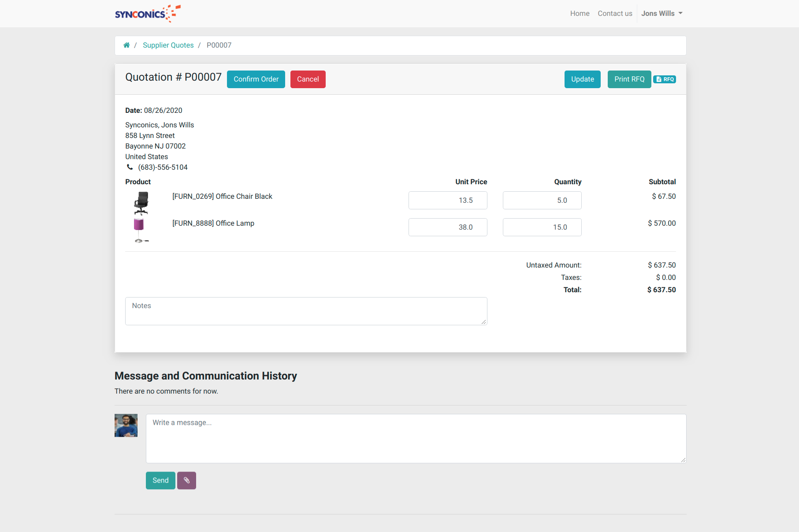
Task: Send the message with Send button
Action: pos(160,480)
